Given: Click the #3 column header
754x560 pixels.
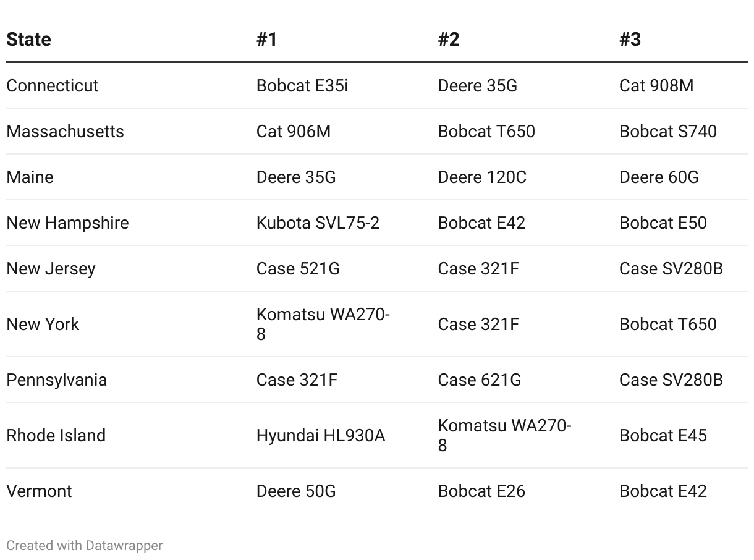Looking at the screenshot, I should [x=630, y=40].
